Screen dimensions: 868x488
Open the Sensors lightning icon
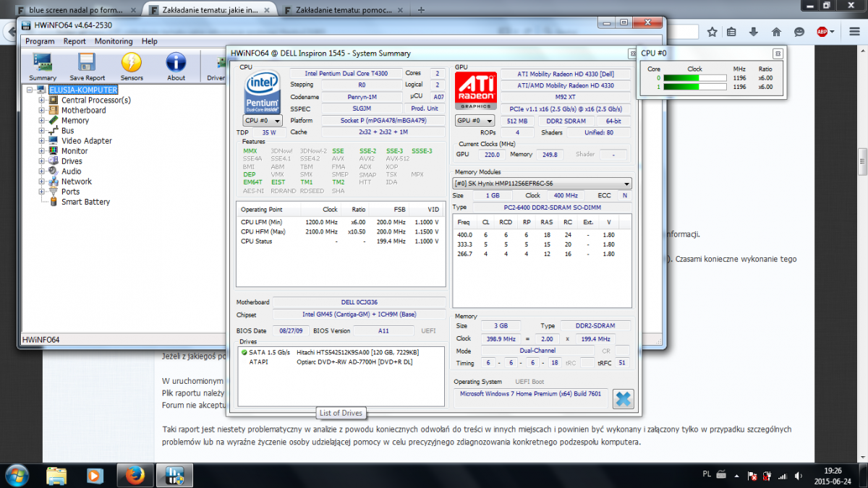(132, 67)
